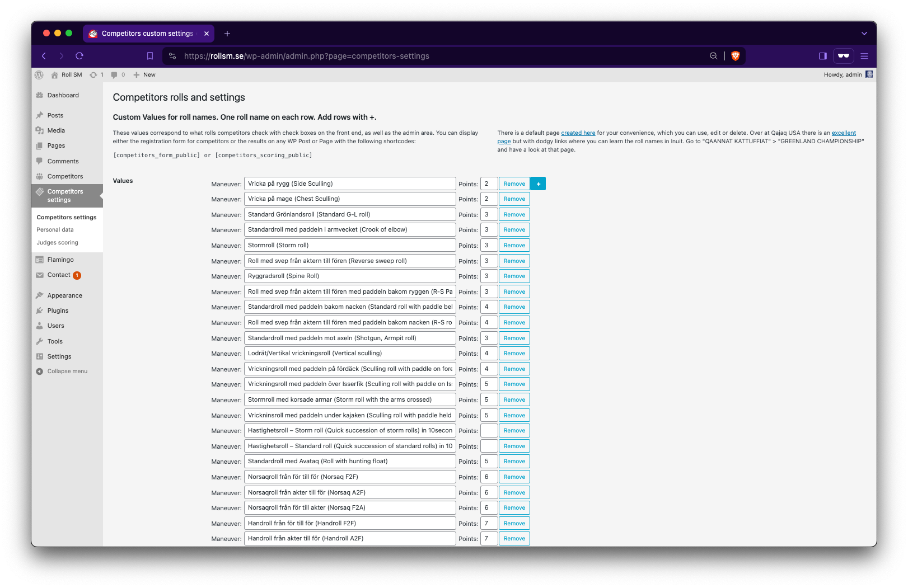Open comments bubble in admin bar
Screen dimensions: 908x588
point(118,75)
